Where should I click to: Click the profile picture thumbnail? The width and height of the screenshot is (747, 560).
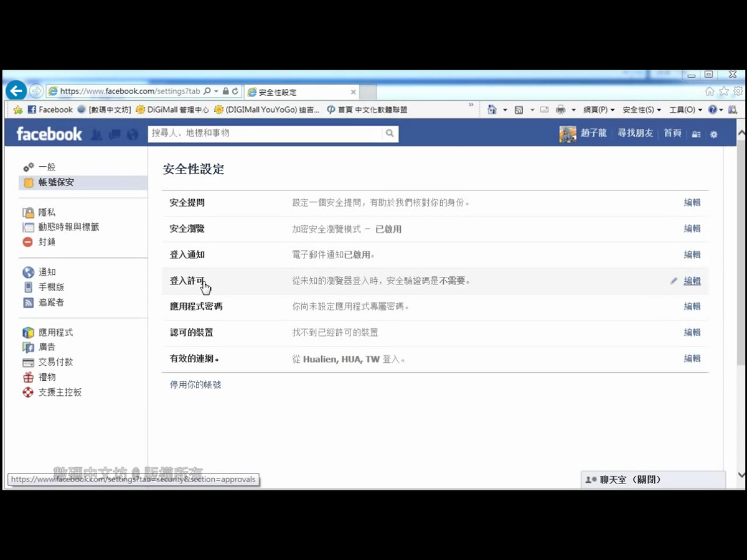568,134
